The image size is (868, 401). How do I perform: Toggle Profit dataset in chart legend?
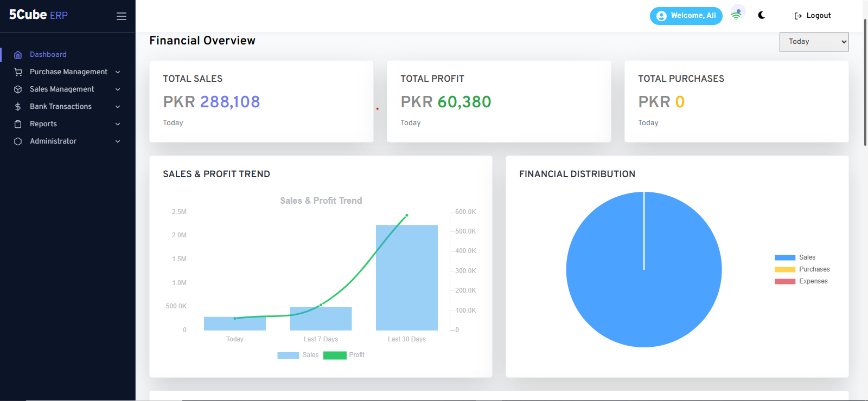(335, 355)
